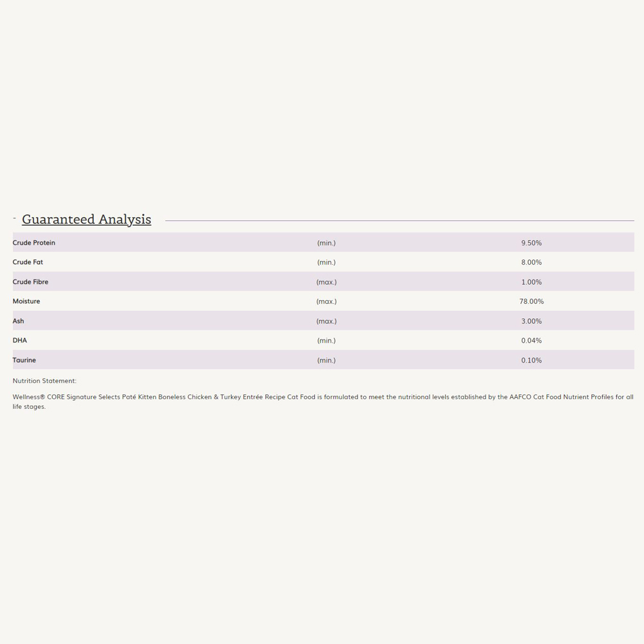Click the (max.) cell in Moisture row
644x644 pixels.
(x=327, y=301)
